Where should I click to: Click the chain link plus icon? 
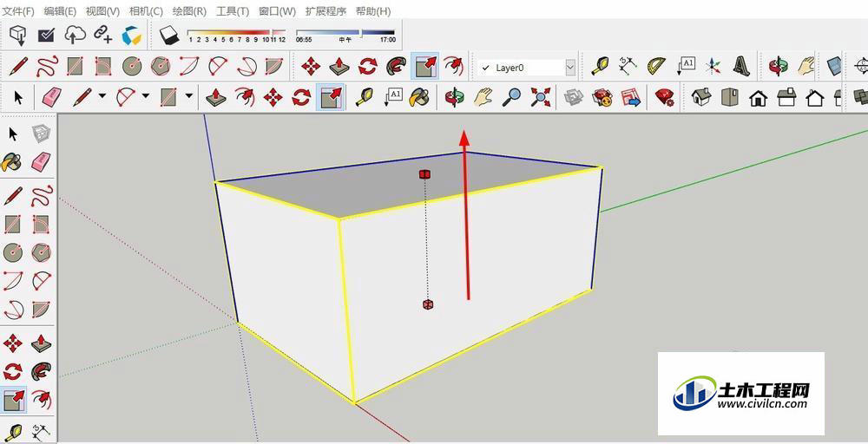tap(103, 35)
